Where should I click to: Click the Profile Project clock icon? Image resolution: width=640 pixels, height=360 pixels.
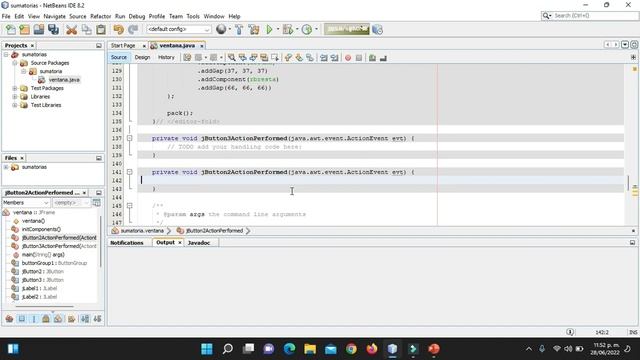pos(307,29)
